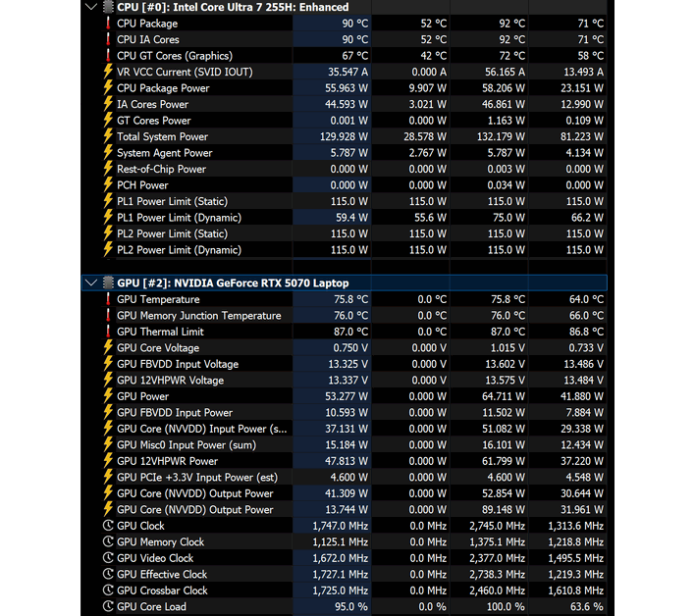Viewport: 695px width, 616px height.
Task: Select the CPU Package sensor label
Action: pyautogui.click(x=147, y=24)
